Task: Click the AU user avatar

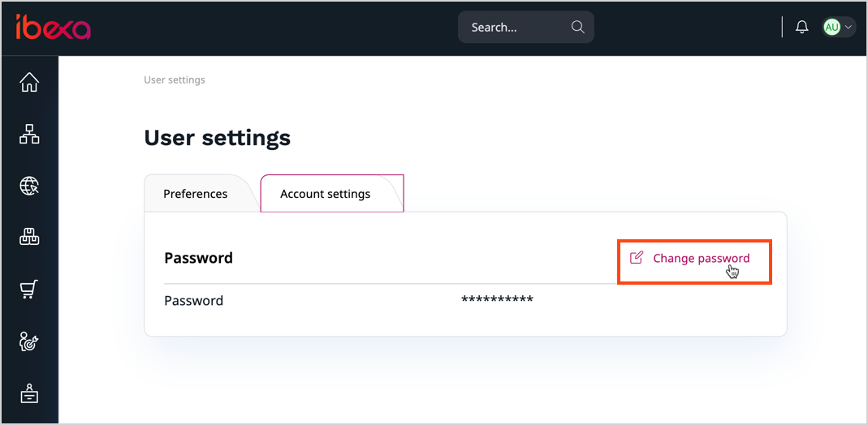Action: [831, 27]
